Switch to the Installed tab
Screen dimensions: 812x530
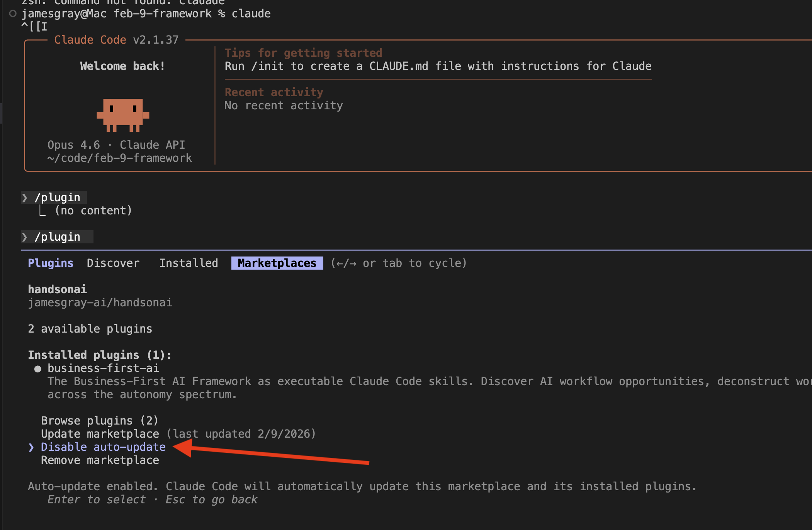(x=189, y=263)
